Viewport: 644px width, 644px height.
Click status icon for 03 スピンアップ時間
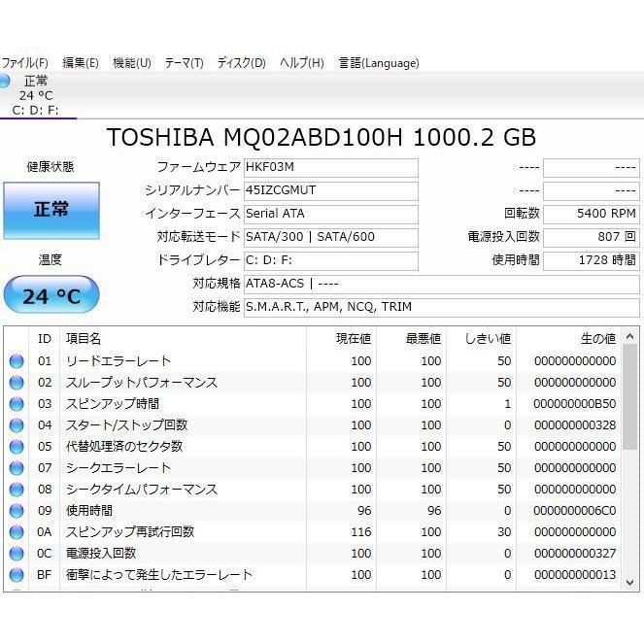click(17, 404)
